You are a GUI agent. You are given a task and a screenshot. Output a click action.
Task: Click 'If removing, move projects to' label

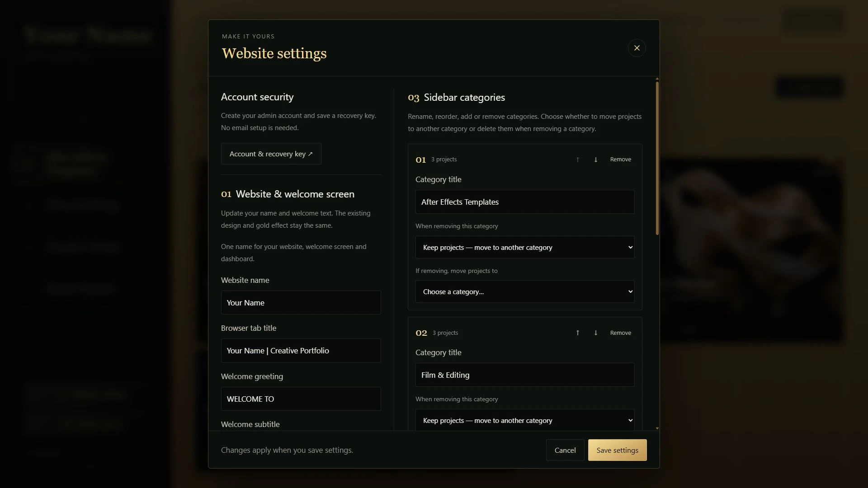click(456, 271)
